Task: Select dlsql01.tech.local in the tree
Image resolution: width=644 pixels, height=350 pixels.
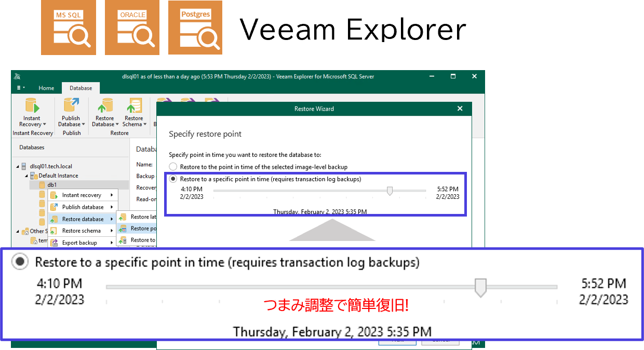Action: coord(51,166)
